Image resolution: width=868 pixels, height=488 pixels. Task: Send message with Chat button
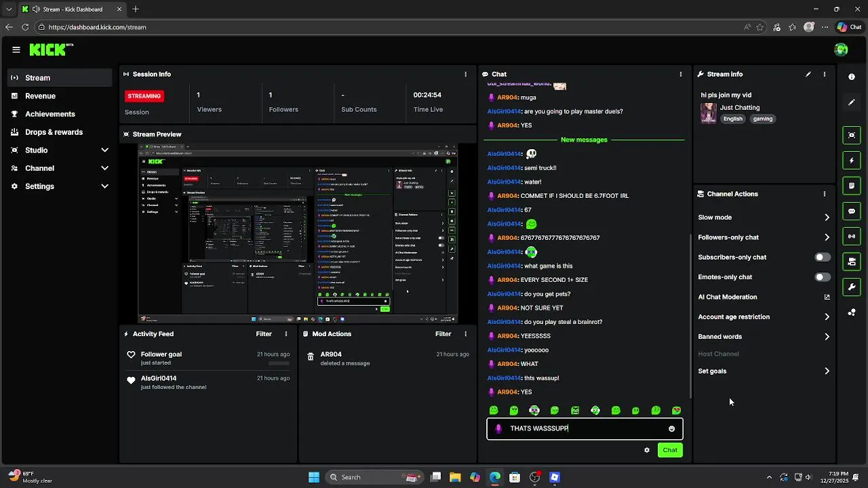(x=670, y=450)
